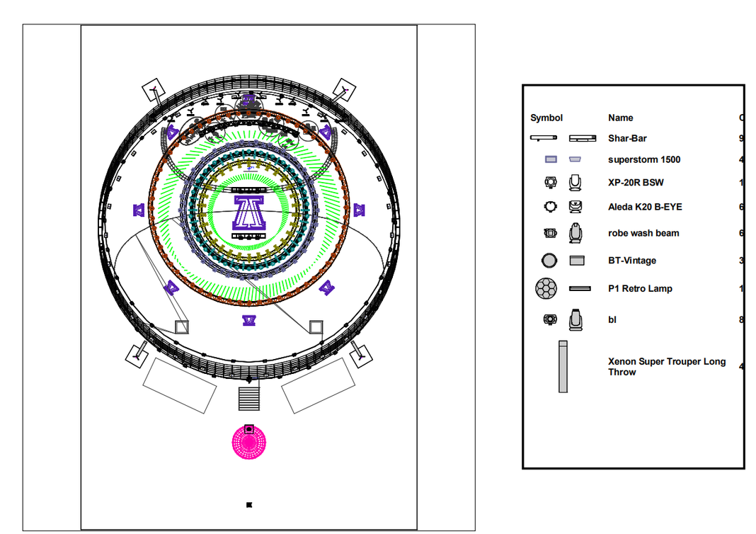Viewport: 756px width, 534px height.
Task: Click the robe wash beam side-view symbol
Action: coord(575,233)
